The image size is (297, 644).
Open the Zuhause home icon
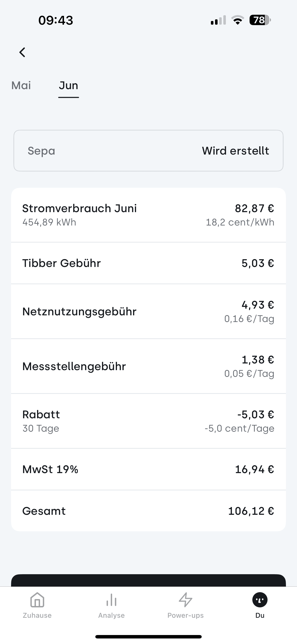coord(37,600)
